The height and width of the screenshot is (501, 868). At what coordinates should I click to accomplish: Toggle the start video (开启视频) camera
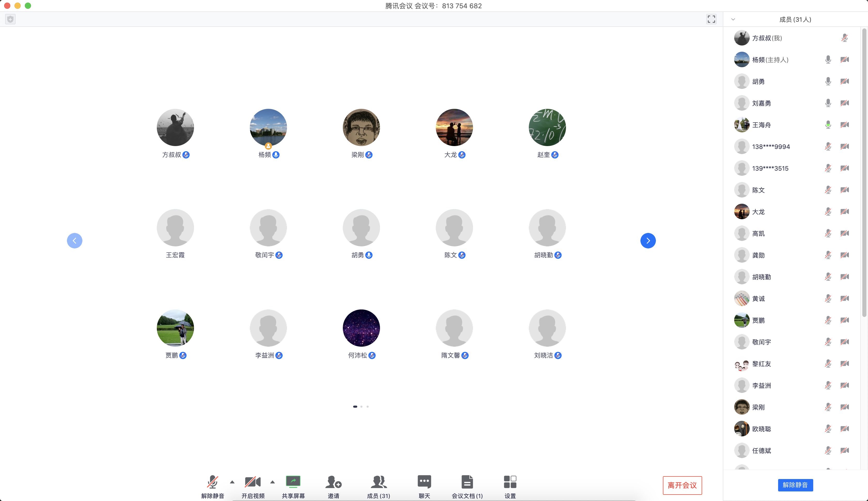[253, 482]
